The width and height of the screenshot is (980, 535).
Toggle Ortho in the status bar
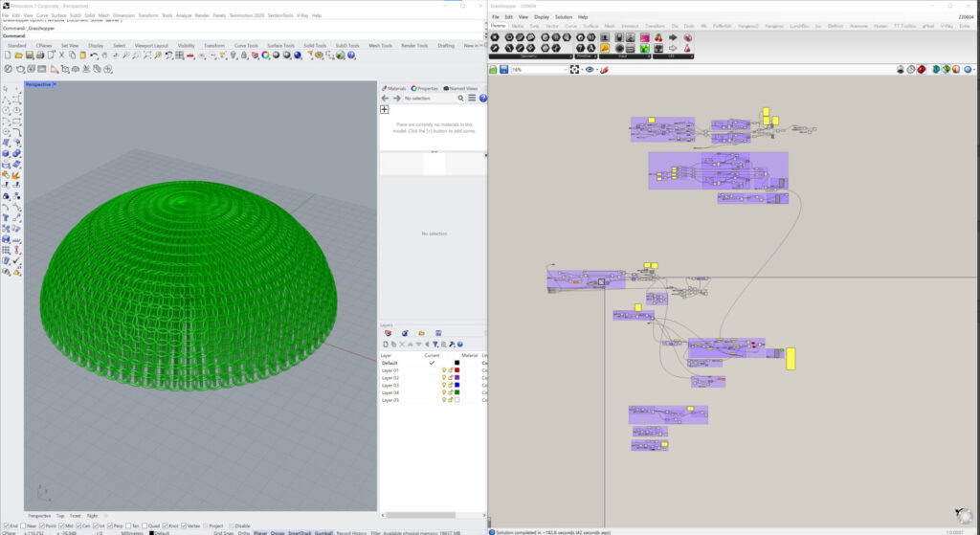(x=245, y=533)
